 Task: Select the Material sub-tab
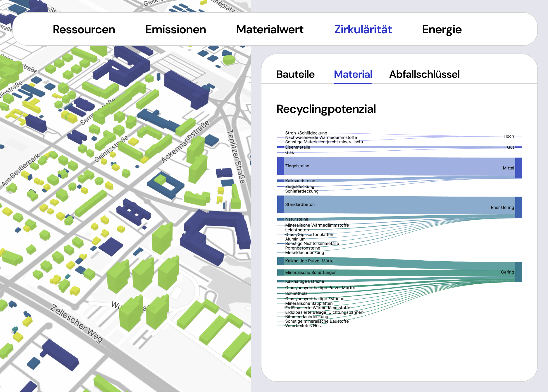pos(353,74)
